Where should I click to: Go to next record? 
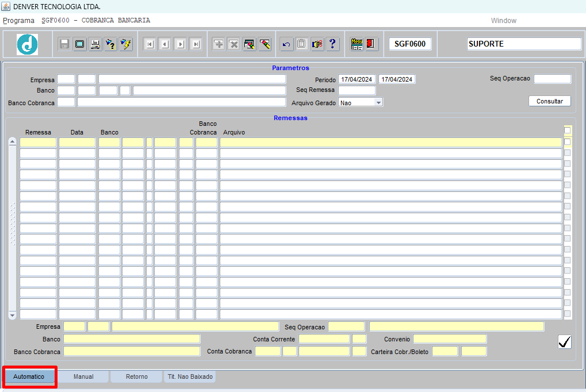181,44
